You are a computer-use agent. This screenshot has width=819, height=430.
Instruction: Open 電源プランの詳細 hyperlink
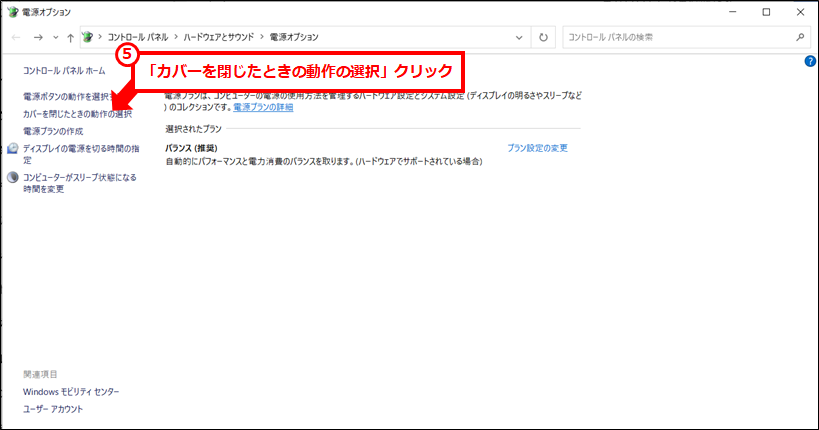(263, 107)
